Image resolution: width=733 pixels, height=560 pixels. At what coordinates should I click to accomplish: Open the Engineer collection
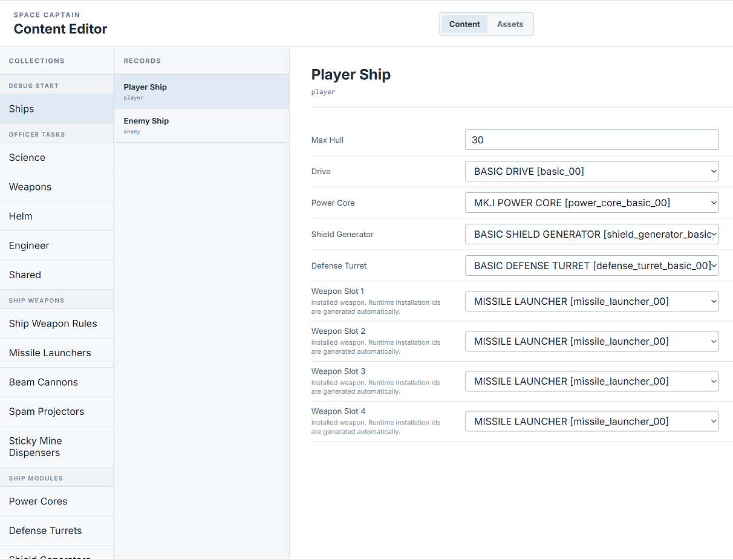(x=57, y=246)
